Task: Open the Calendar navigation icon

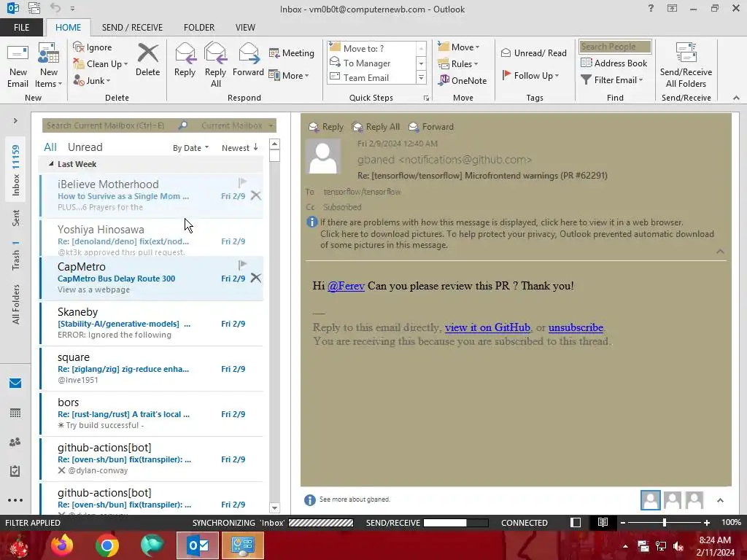Action: tap(15, 413)
